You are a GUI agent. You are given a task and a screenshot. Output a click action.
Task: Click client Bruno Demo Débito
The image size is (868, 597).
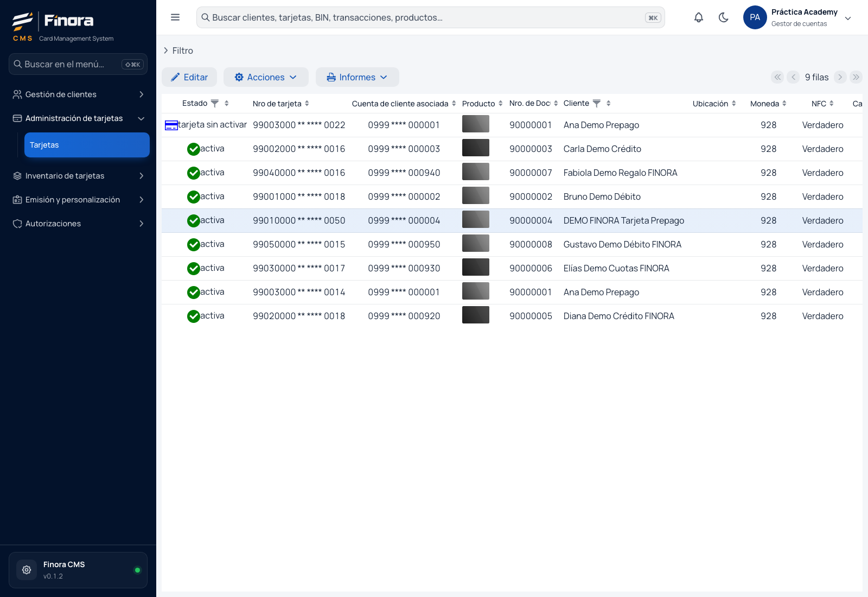point(602,196)
